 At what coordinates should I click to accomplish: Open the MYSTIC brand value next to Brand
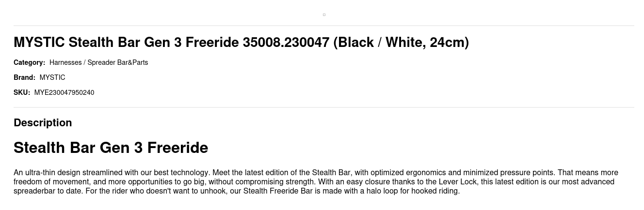pos(52,77)
